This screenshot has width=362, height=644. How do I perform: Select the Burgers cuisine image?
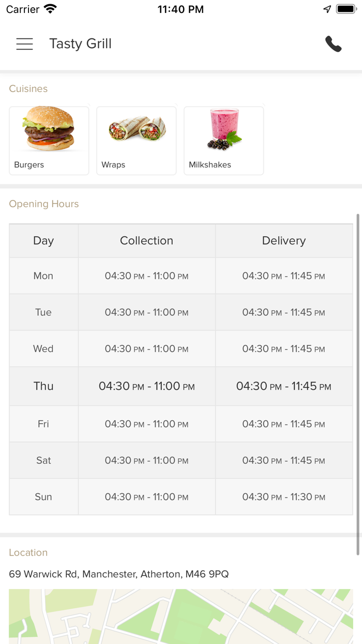click(49, 129)
